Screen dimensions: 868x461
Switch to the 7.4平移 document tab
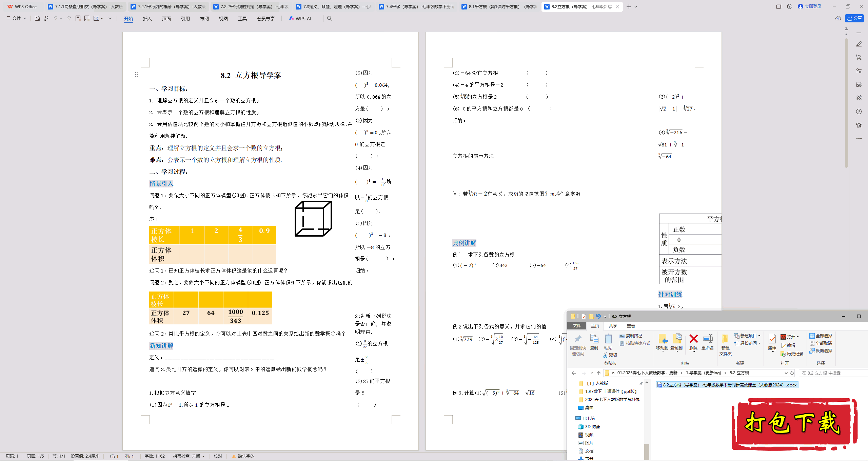[x=416, y=6]
